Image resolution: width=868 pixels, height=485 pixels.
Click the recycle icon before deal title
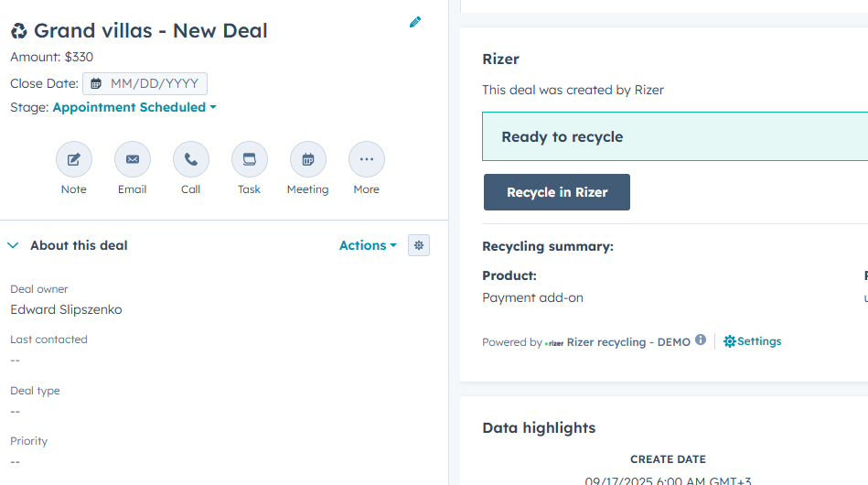[x=19, y=31]
